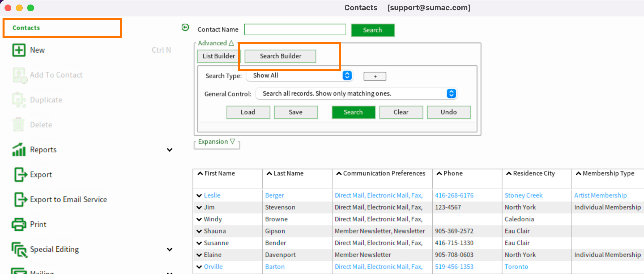Sort by First Name column
Image resolution: width=644 pixels, height=274 pixels.
pos(216,173)
